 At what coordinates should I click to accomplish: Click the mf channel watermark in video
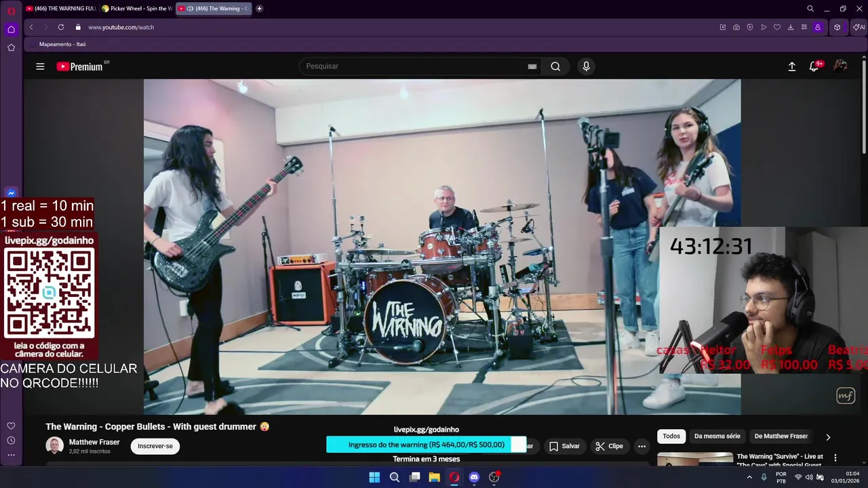(x=846, y=395)
